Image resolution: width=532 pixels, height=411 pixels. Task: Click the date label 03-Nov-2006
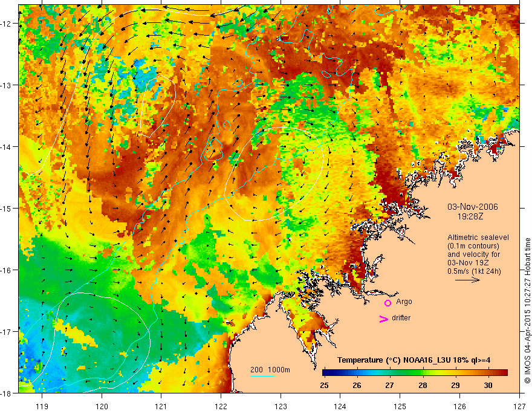click(473, 207)
